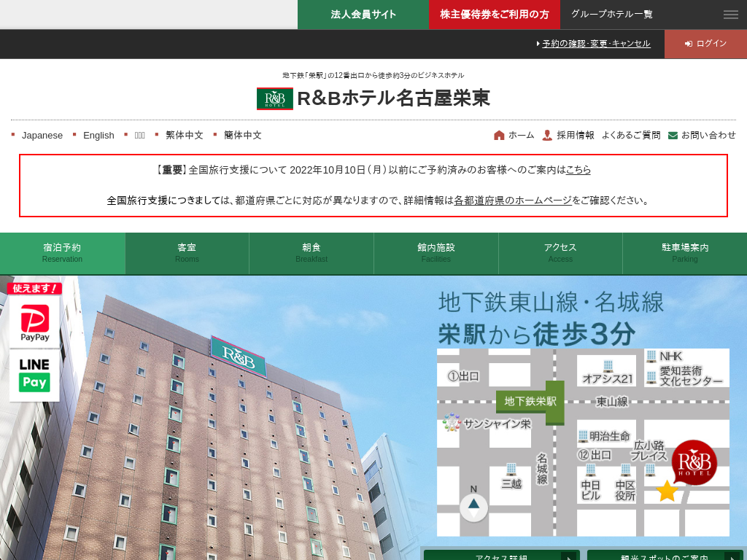This screenshot has width=747, height=560.
Task: Switch to the 駐車場案内 Parking tab
Action: point(684,253)
